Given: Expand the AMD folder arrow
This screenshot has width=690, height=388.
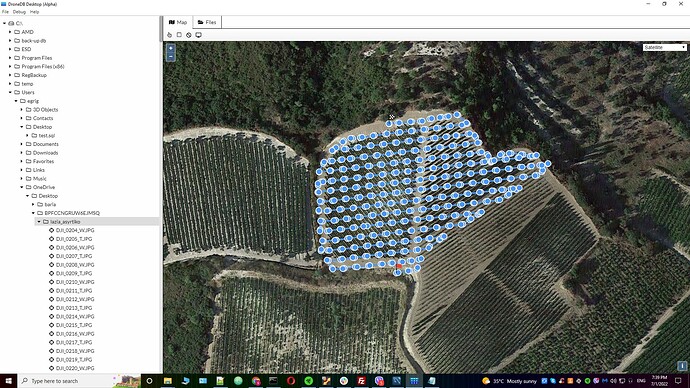Looking at the screenshot, I should (10, 32).
